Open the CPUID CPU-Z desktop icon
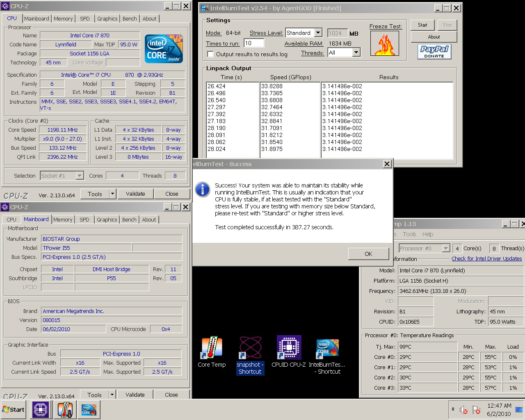The image size is (525, 420). coord(289,352)
